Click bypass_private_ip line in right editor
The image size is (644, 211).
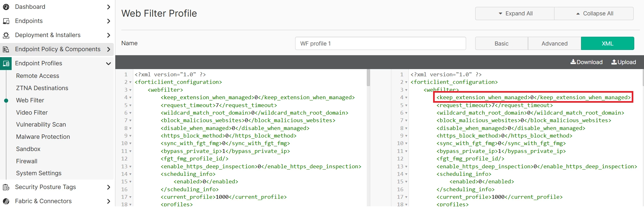tap(501, 151)
